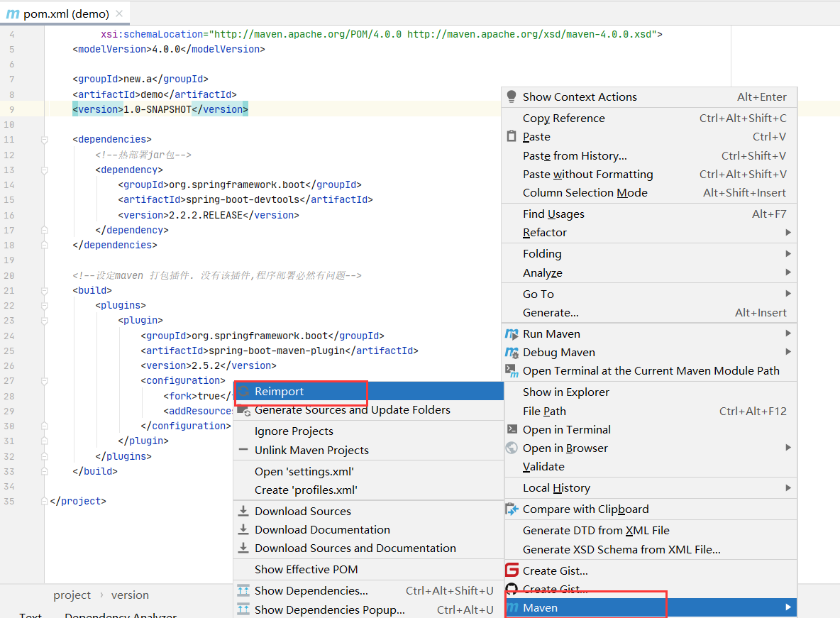Collapse the build tag fold marker at line 21

[45, 290]
